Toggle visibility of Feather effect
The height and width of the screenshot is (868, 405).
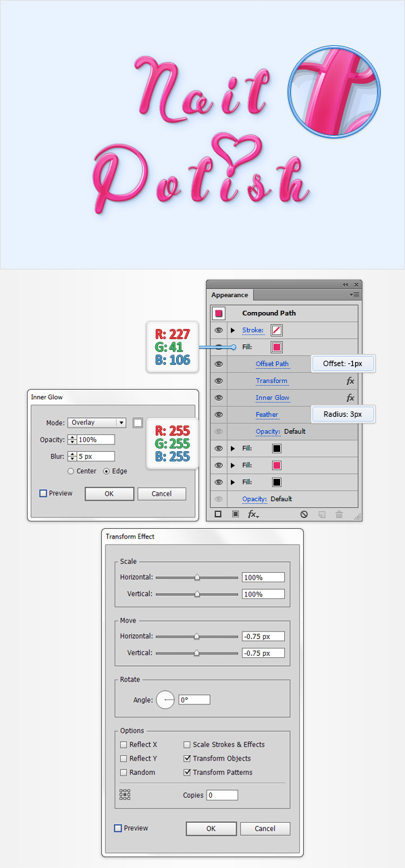[218, 415]
